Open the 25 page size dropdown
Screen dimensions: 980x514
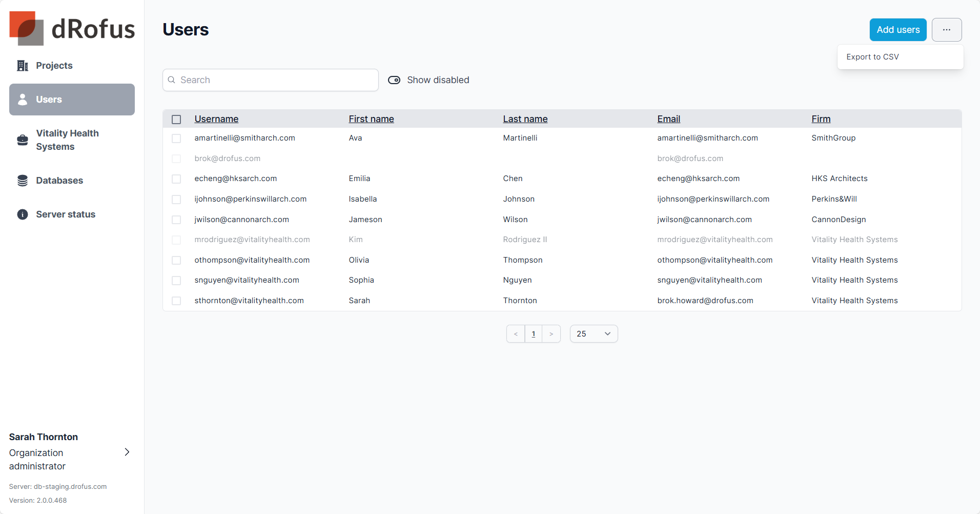(x=594, y=334)
